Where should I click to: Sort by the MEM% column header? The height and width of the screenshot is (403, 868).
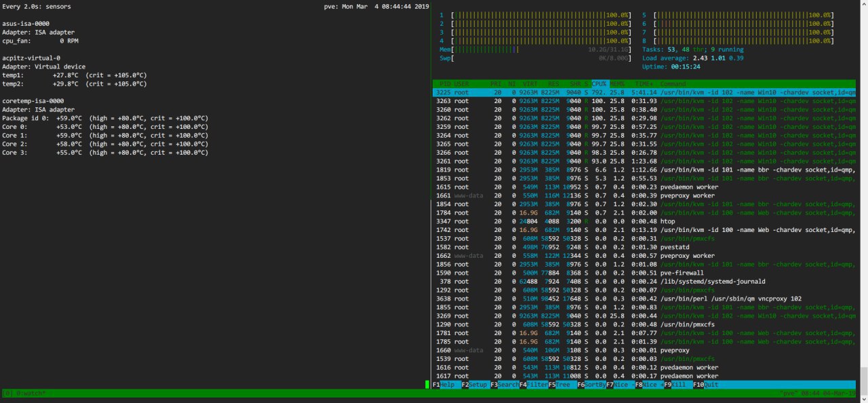617,83
